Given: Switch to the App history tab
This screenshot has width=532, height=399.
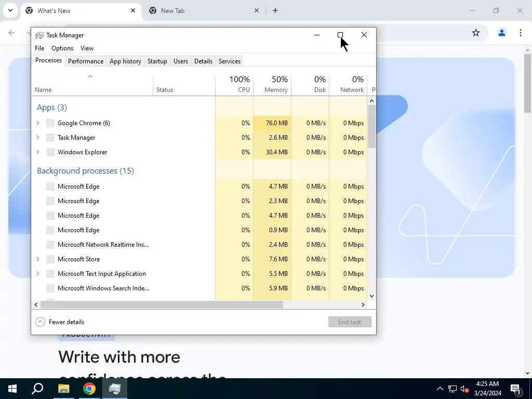Looking at the screenshot, I should [125, 61].
